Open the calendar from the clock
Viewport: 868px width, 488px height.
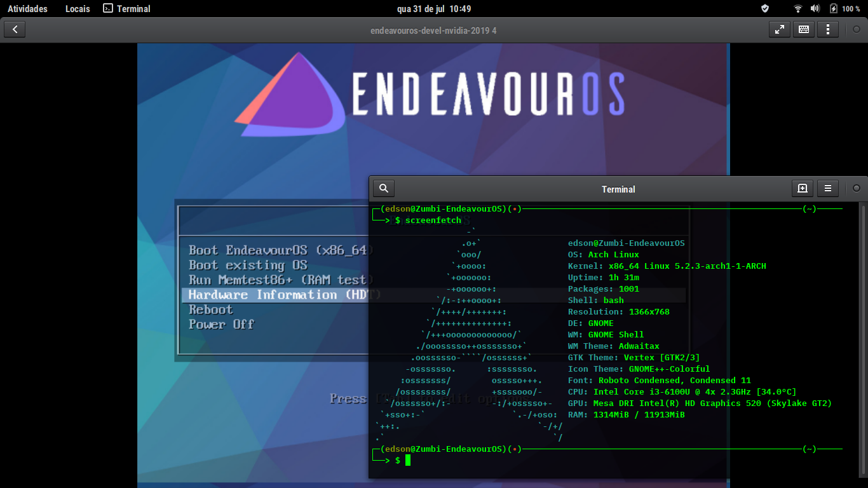pyautogui.click(x=433, y=9)
